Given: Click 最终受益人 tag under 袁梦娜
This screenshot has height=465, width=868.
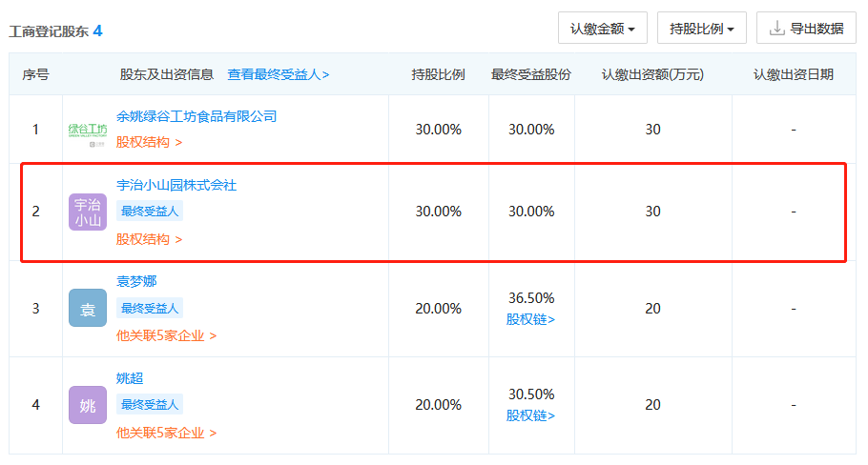Looking at the screenshot, I should (x=150, y=308).
